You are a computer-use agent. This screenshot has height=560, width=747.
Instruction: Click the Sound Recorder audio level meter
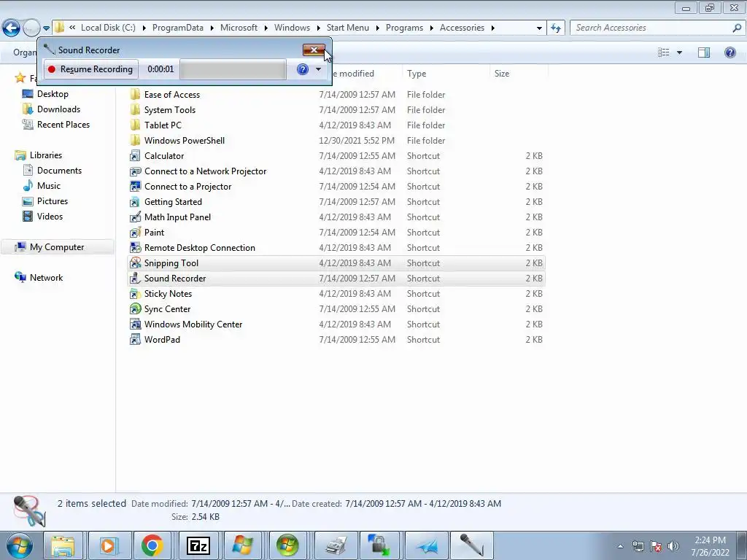233,69
